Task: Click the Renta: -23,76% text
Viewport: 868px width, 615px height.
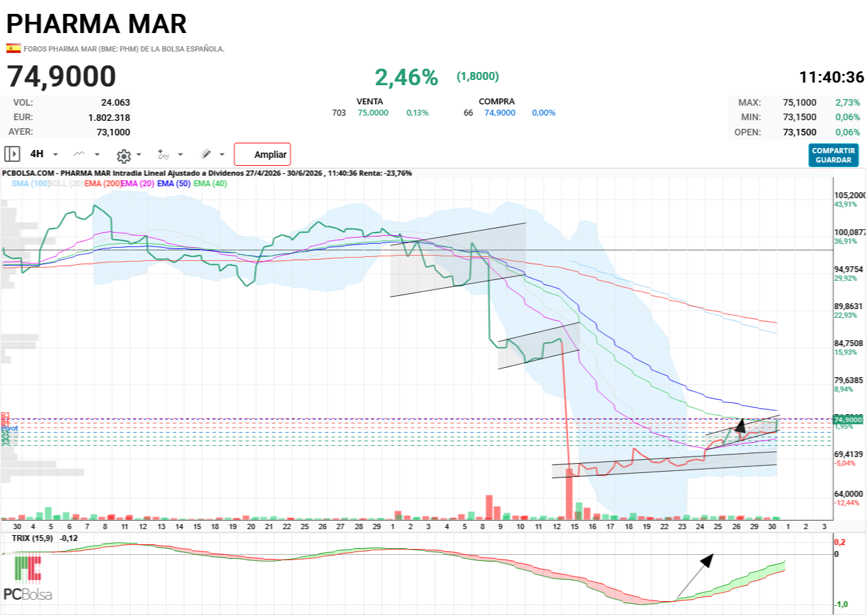Action: coord(385,173)
